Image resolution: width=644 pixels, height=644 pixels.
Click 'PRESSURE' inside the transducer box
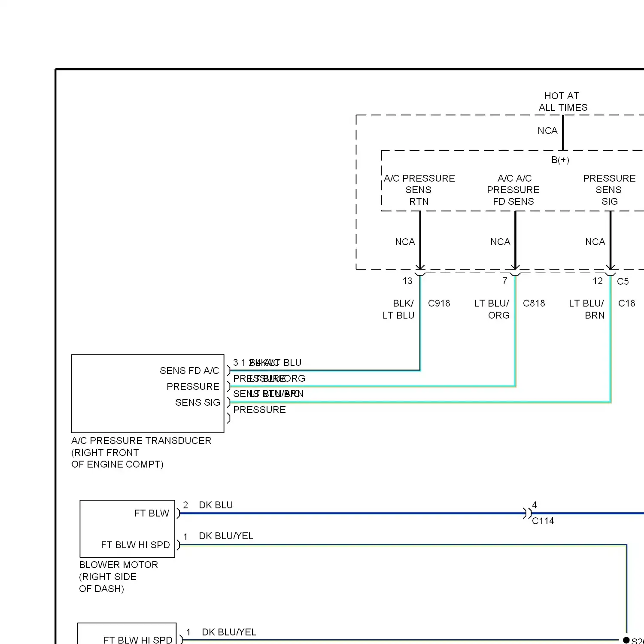193,387
